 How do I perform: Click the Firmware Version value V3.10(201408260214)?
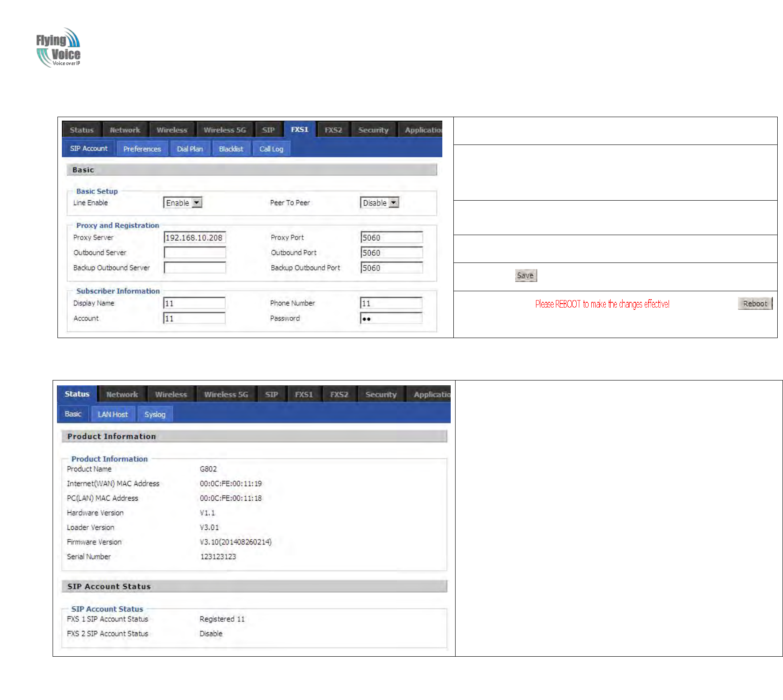236,542
